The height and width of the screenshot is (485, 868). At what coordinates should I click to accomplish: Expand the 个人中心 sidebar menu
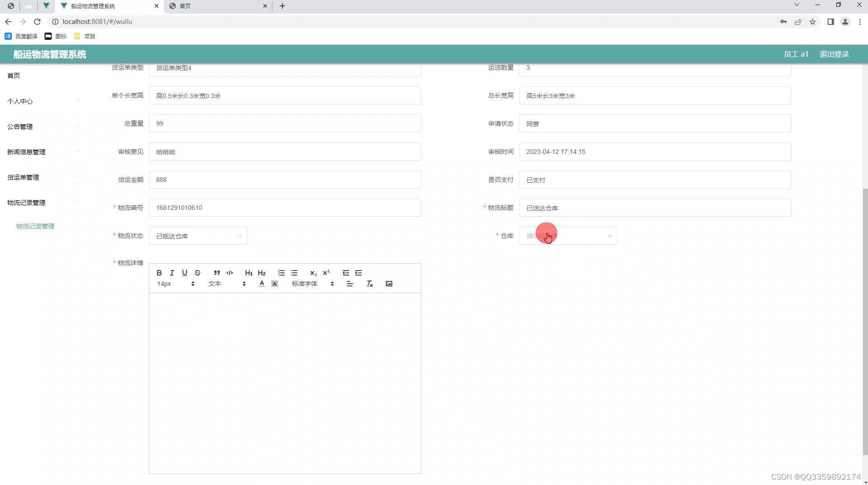tap(43, 101)
